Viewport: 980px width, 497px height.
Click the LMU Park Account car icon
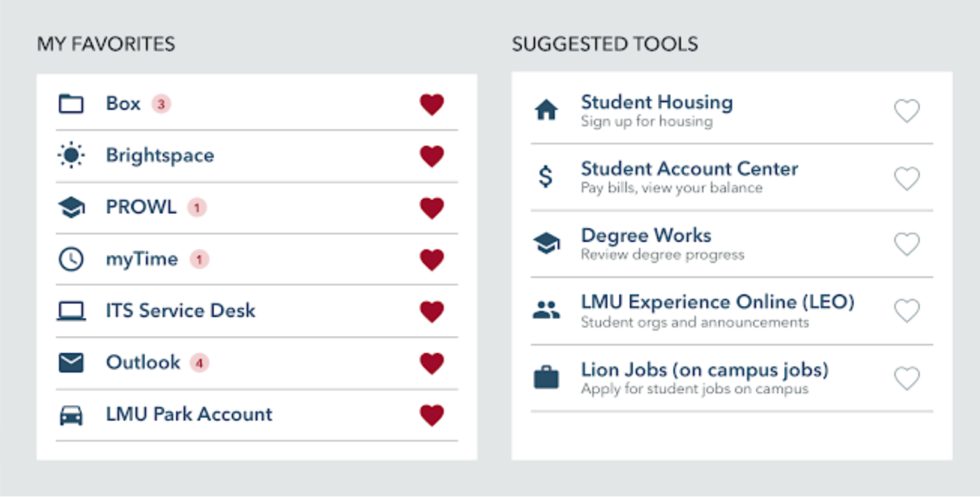tap(71, 415)
